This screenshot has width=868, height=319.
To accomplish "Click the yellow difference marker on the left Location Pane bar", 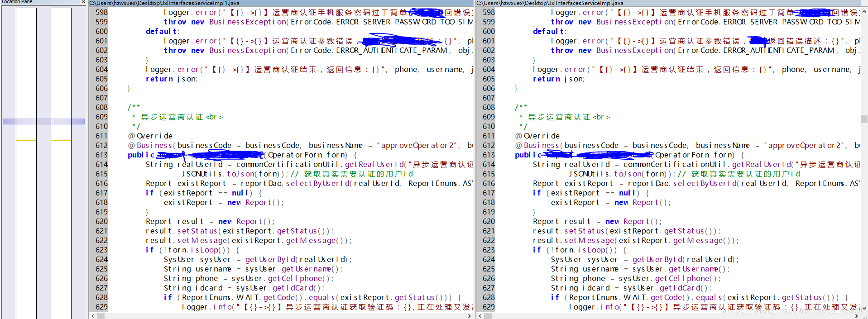I will (26, 140).
